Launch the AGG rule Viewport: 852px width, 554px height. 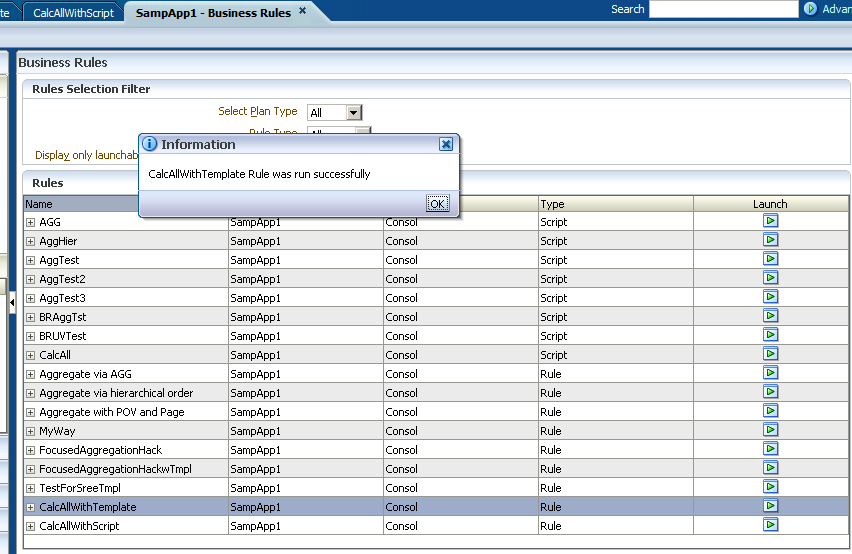pyautogui.click(x=770, y=221)
